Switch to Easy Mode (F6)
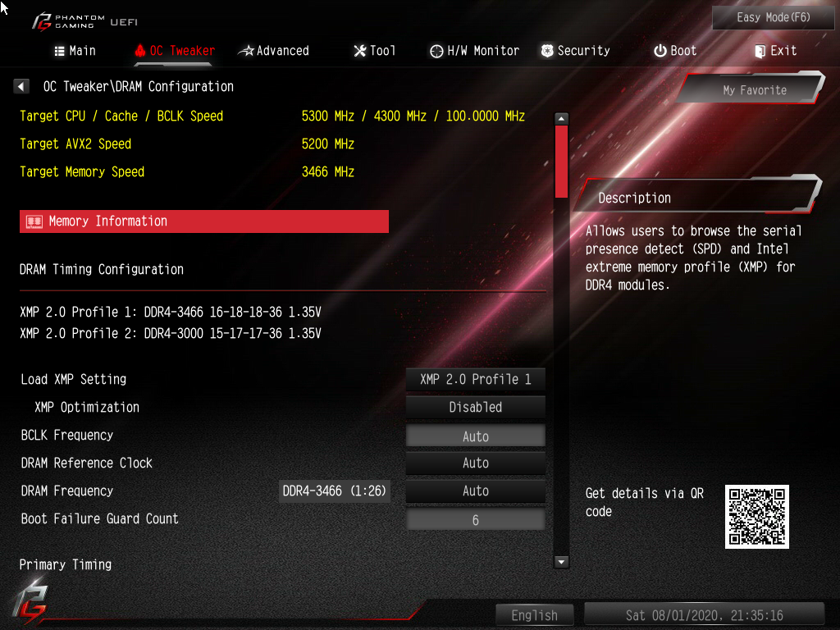The image size is (840, 630). (773, 18)
